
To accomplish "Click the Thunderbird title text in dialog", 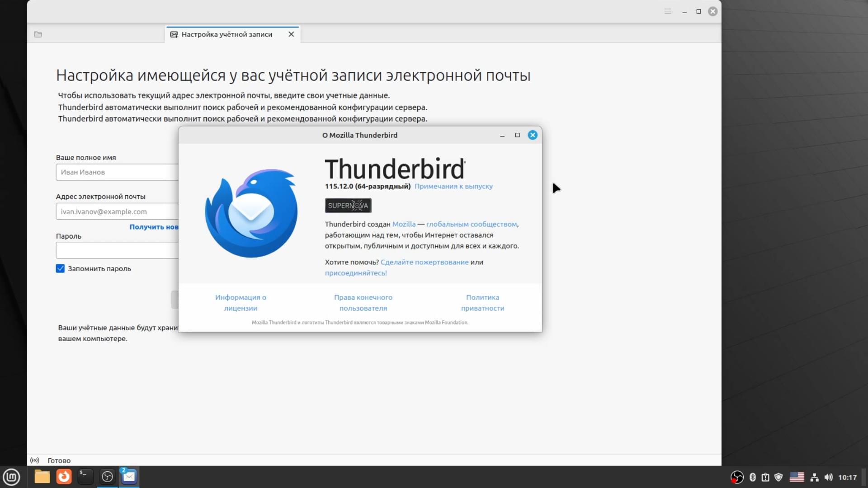I will (395, 169).
